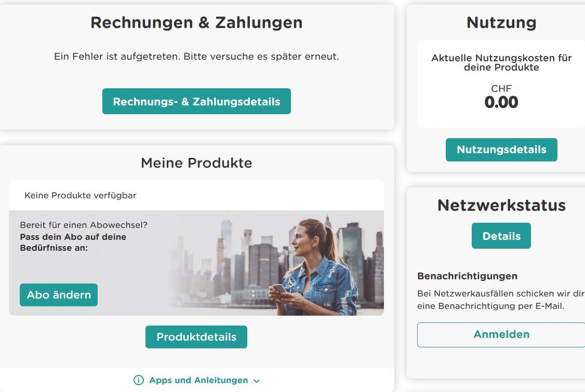This screenshot has height=392, width=585.
Task: Click the CHF 0.00 usage amount
Action: [501, 102]
